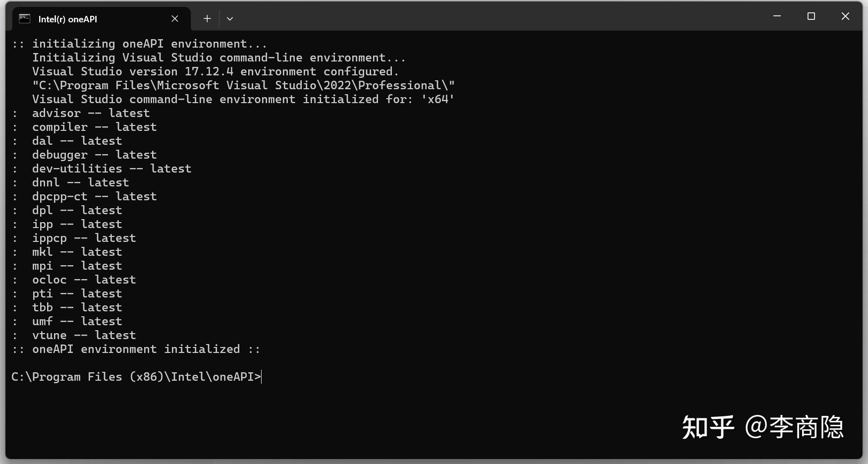Click the command prompt icon on the oneAPI tab
This screenshot has height=464, width=868.
[24, 18]
